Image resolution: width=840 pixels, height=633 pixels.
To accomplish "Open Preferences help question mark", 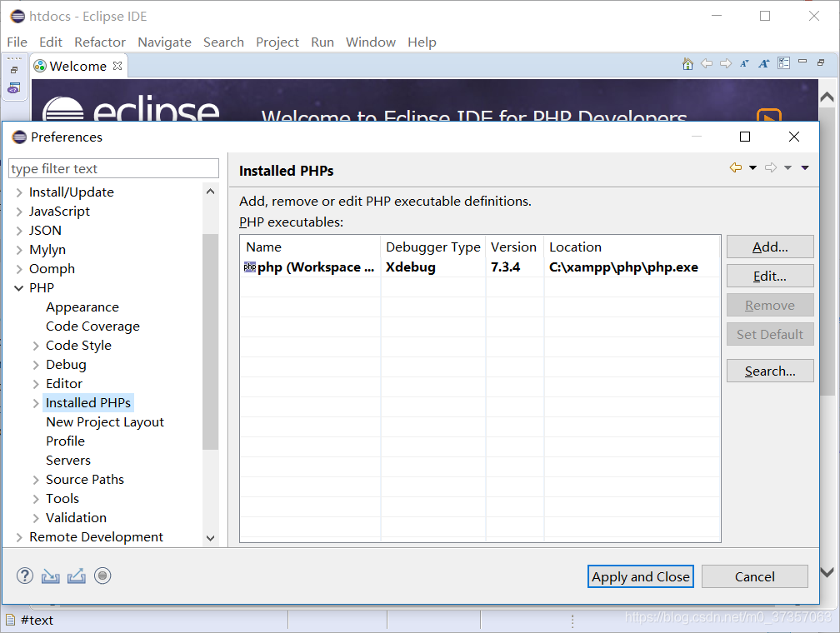I will point(25,576).
